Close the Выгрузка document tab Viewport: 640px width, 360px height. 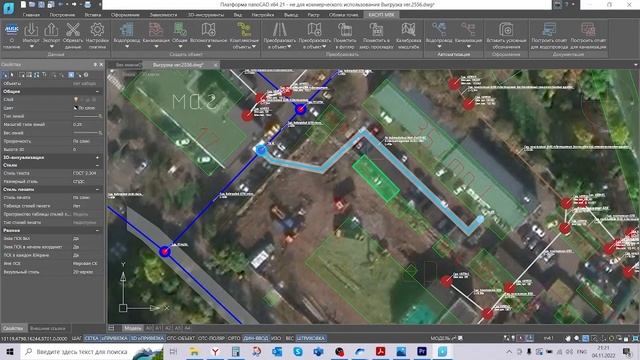click(216, 65)
